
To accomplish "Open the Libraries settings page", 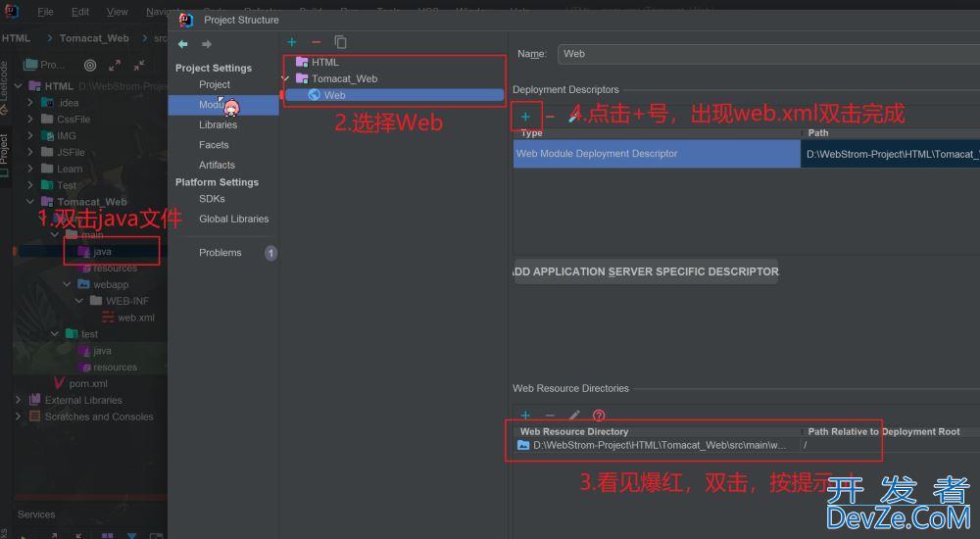I will (219, 125).
